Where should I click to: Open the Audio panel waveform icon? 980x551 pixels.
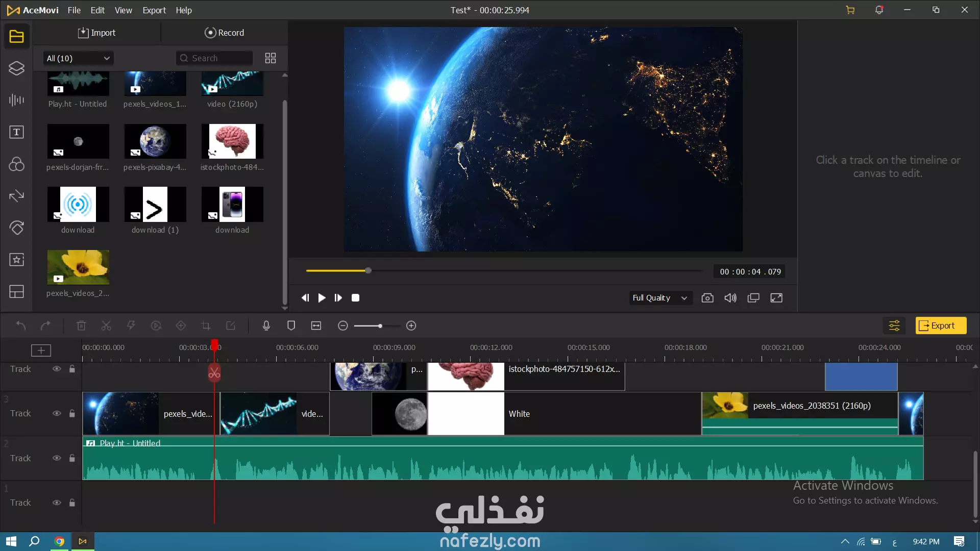pyautogui.click(x=16, y=100)
